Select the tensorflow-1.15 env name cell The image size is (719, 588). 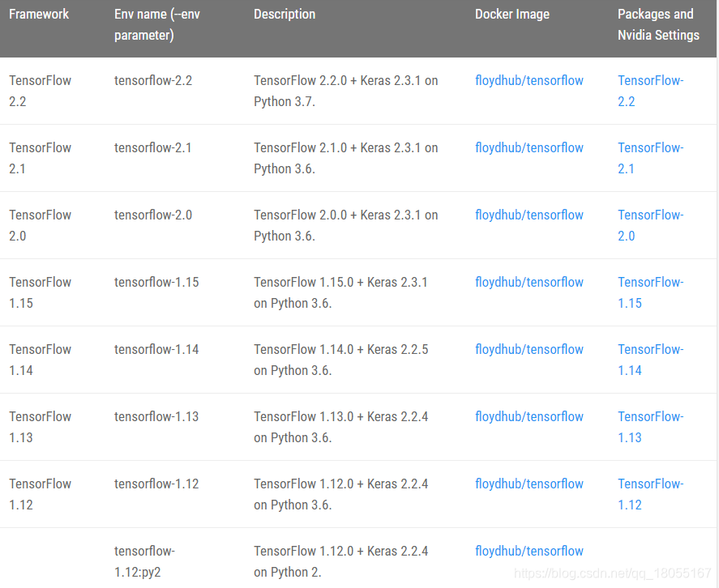coord(156,283)
